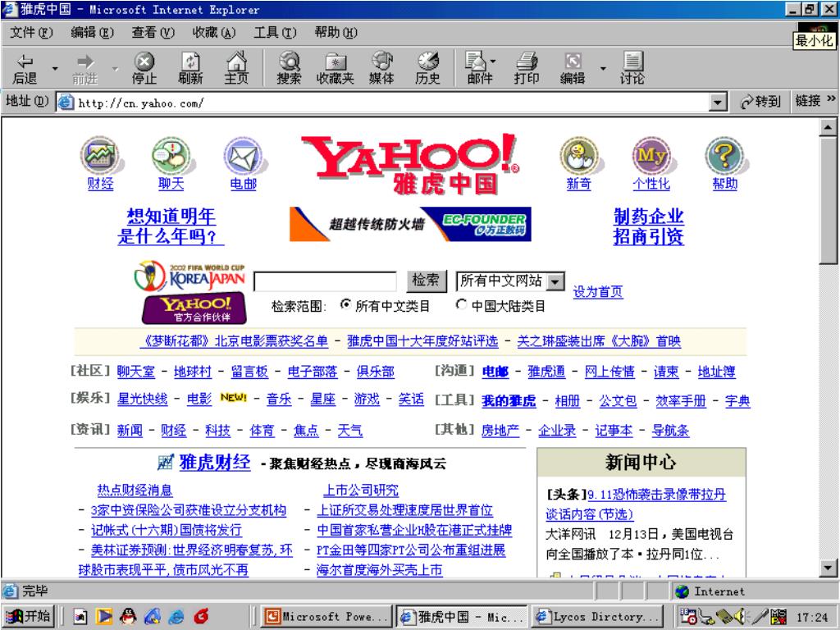Select the 所有中文类目 radio button
Viewport: 840px width, 630px height.
click(346, 305)
